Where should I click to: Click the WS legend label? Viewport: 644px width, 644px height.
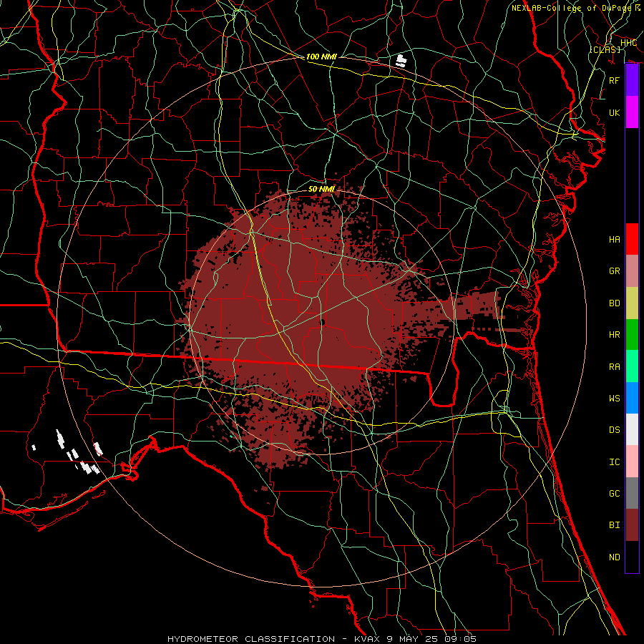coord(614,398)
